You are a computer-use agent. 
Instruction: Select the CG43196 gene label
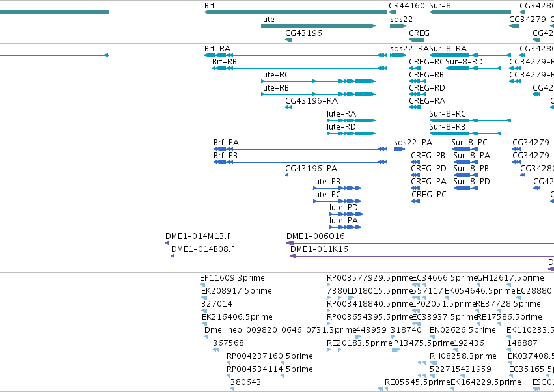(x=303, y=33)
